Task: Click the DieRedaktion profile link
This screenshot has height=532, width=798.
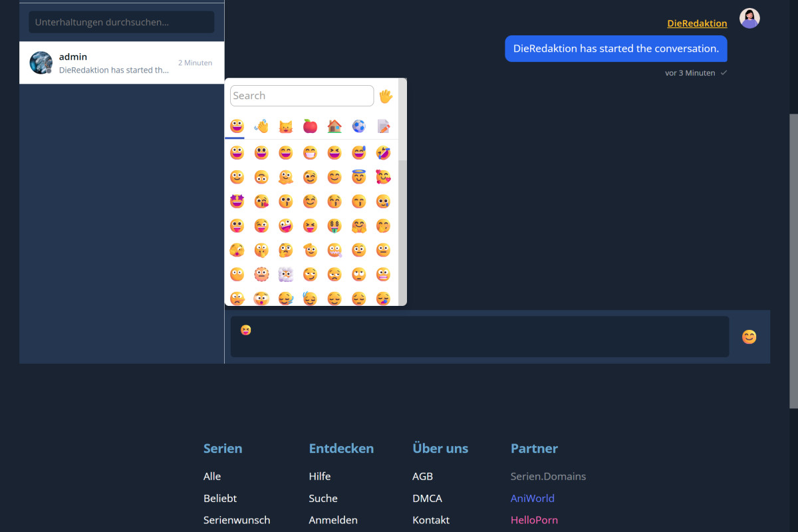Action: [x=697, y=23]
